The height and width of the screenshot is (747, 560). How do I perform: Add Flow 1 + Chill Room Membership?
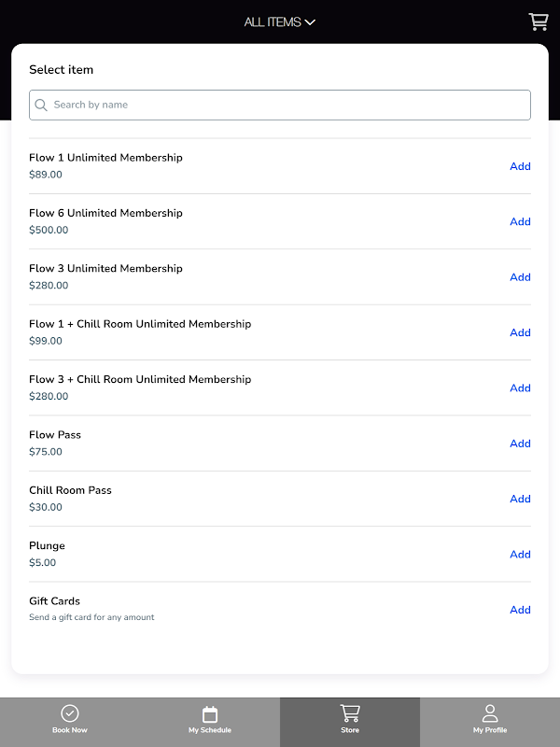(520, 332)
